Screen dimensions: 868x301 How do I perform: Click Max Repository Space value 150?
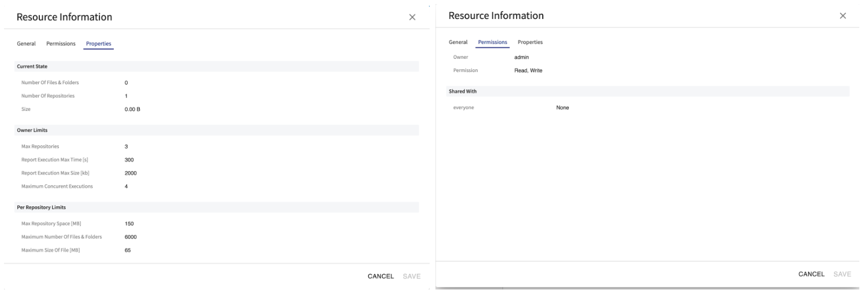tap(129, 223)
